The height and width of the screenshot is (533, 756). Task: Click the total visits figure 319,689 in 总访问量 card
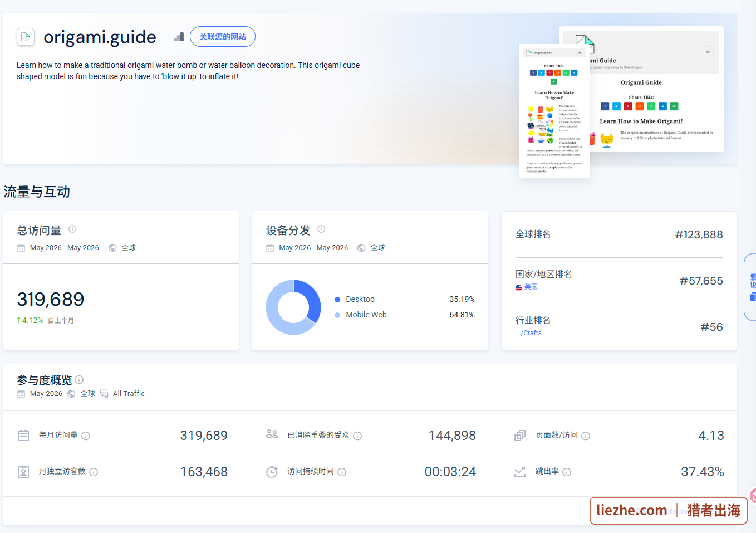point(51,299)
